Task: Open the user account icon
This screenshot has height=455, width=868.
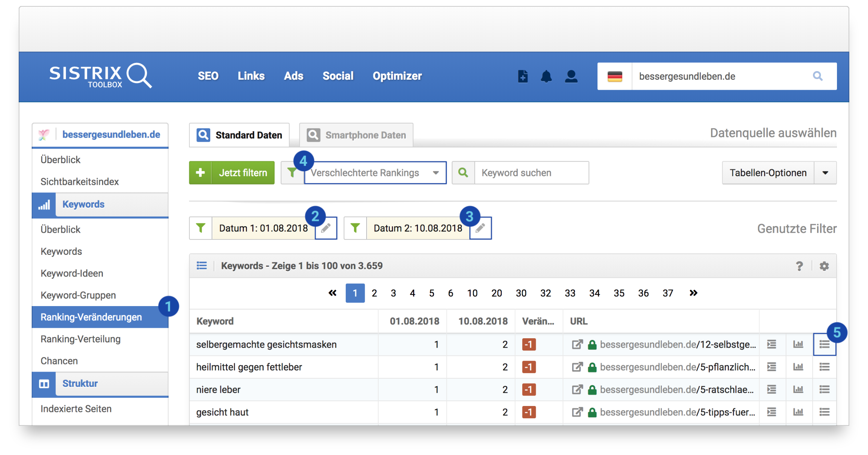Action: pyautogui.click(x=571, y=76)
